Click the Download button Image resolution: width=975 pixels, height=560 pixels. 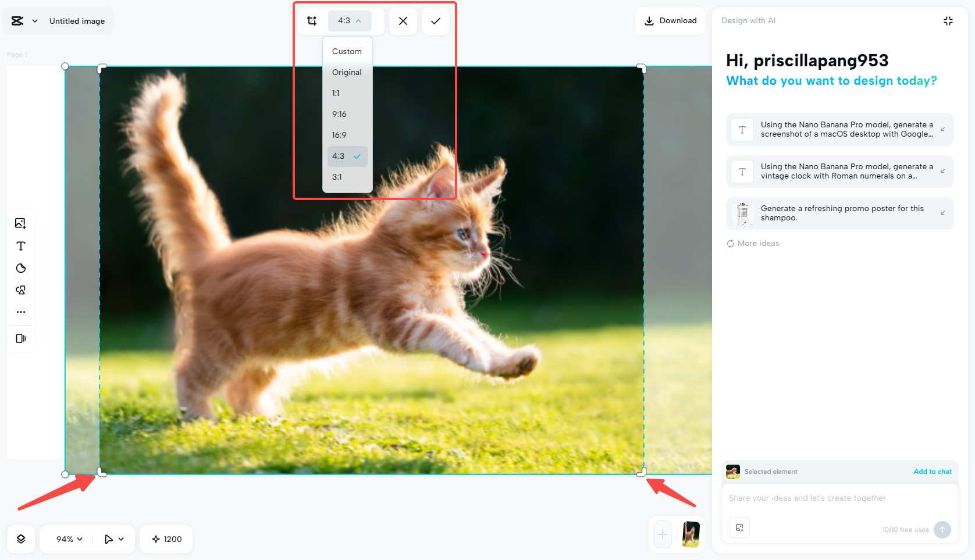pos(670,20)
